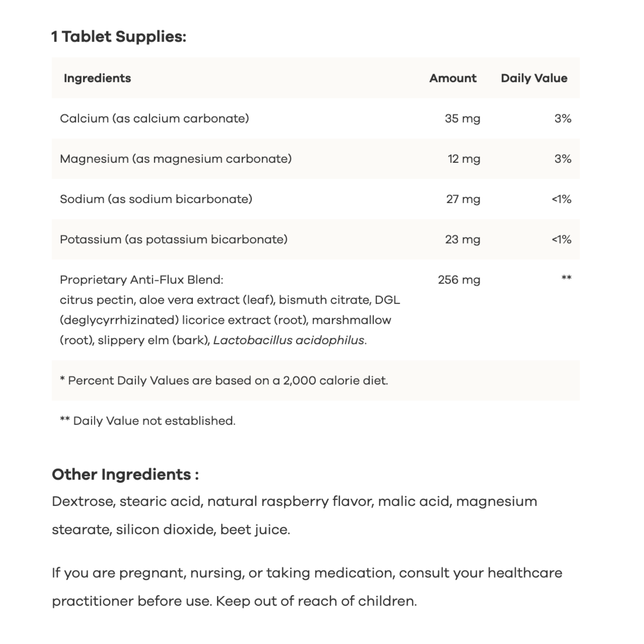The width and height of the screenshot is (644, 644).
Task: Click the Percent Daily Values footnote
Action: [x=224, y=380]
